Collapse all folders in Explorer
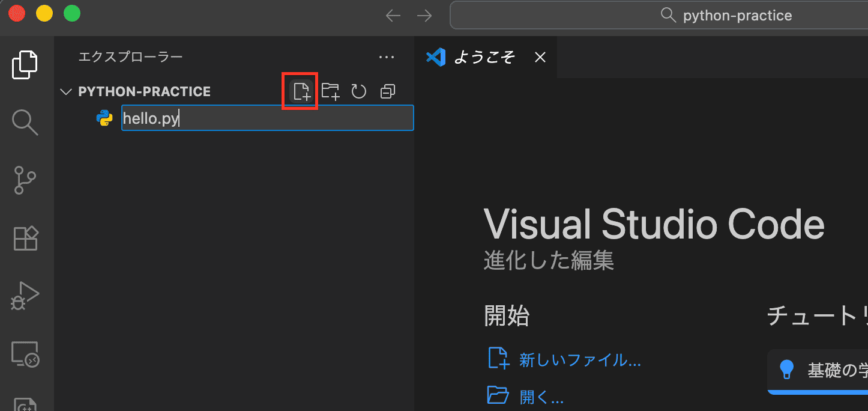This screenshot has width=868, height=411. pyautogui.click(x=388, y=91)
